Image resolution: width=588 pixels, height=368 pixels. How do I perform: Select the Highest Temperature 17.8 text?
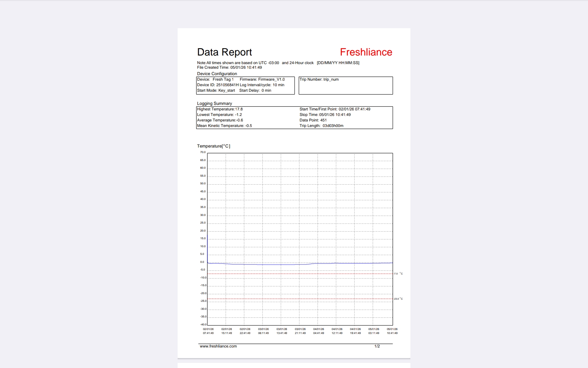[220, 109]
